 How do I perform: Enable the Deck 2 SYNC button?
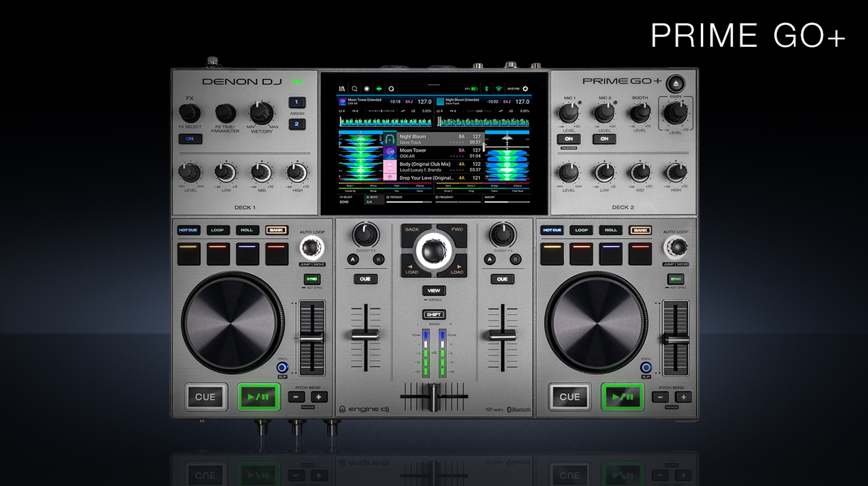(x=675, y=279)
